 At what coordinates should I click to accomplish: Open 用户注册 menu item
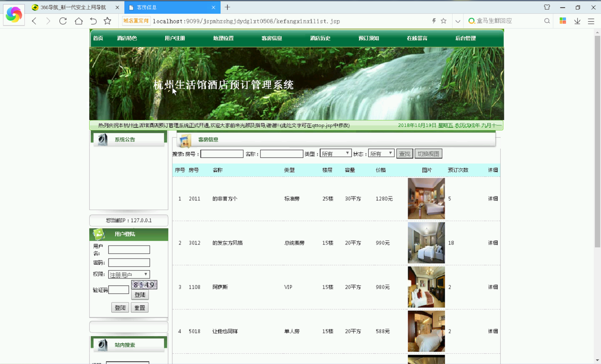pyautogui.click(x=175, y=38)
